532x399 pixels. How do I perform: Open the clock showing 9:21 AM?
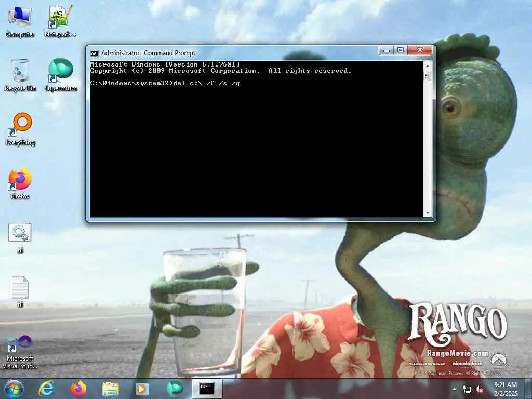click(x=506, y=389)
